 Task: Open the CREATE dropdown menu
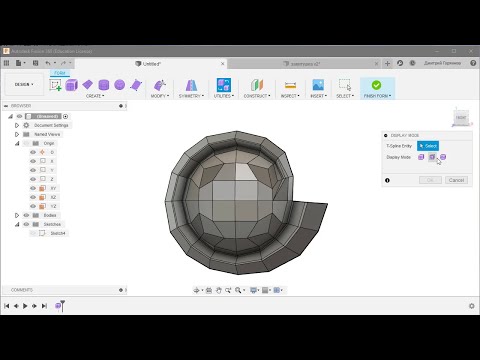pos(95,96)
